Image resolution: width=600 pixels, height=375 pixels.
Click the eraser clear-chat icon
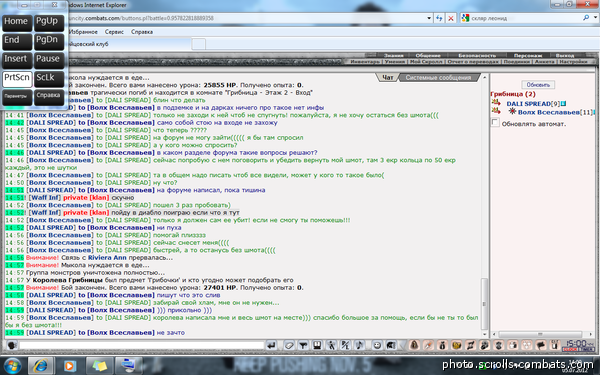click(289, 346)
